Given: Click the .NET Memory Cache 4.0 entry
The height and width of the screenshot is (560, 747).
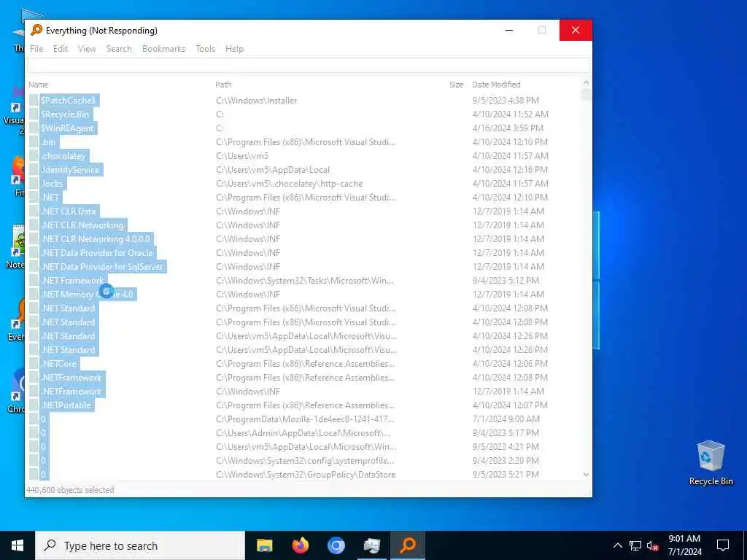Looking at the screenshot, I should click(88, 295).
